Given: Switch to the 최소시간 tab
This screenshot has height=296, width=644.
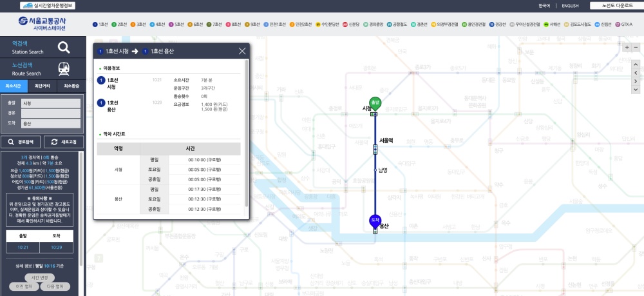Looking at the screenshot, I should pyautogui.click(x=14, y=86).
